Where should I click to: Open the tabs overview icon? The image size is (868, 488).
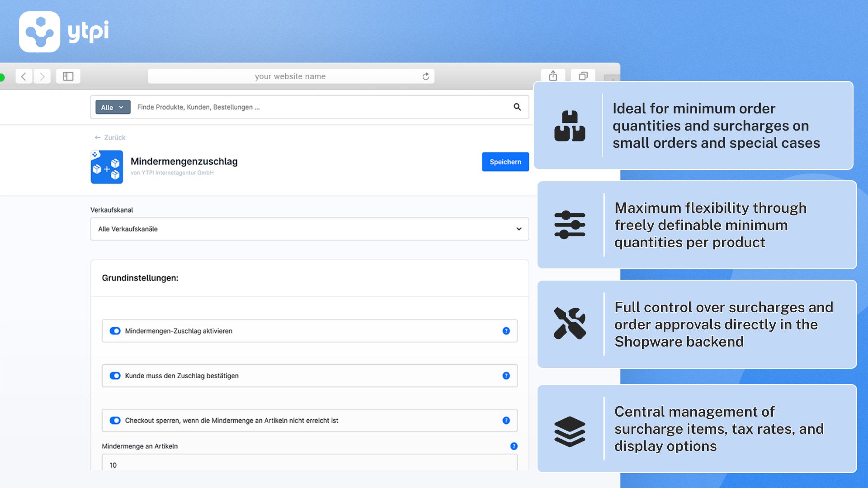[x=583, y=76]
